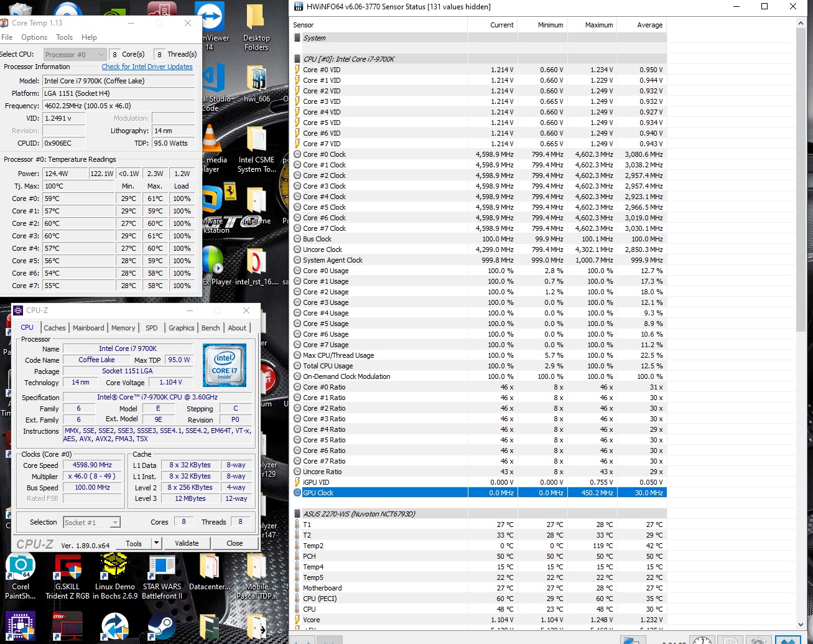
Task: Open Select CPU Processor #0 dropdown
Action: tap(74, 55)
